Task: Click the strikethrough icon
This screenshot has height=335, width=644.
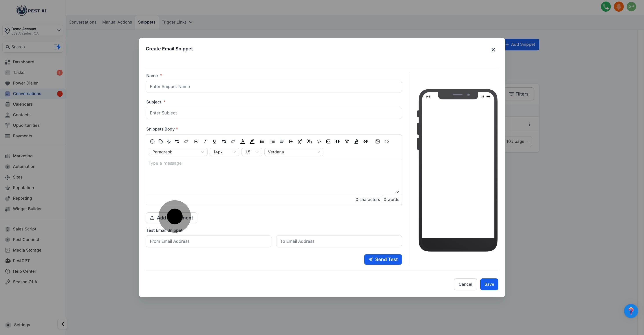Action: coord(291,141)
